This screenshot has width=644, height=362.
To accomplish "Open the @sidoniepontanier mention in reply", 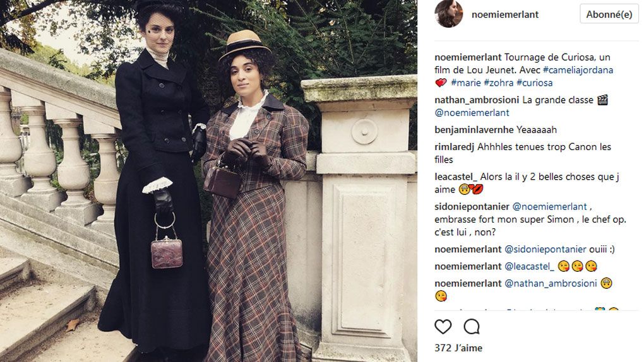I will (x=546, y=250).
